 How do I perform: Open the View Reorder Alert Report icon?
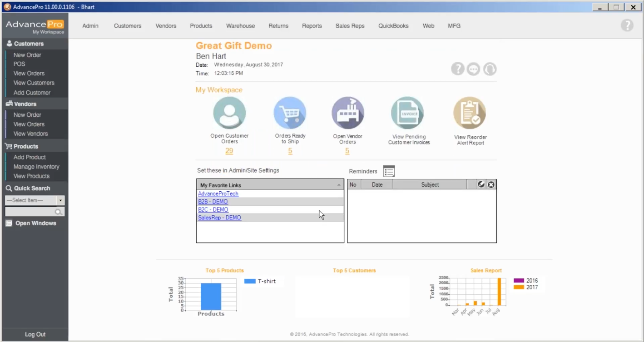[470, 113]
